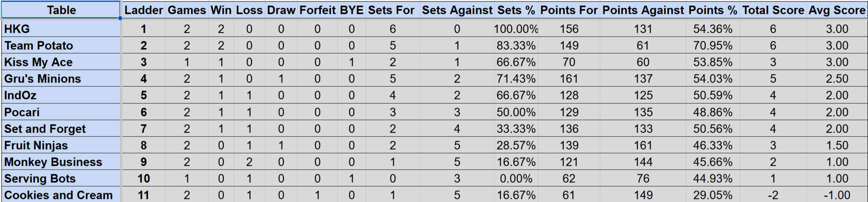Click the HKG team name cell

click(61, 29)
